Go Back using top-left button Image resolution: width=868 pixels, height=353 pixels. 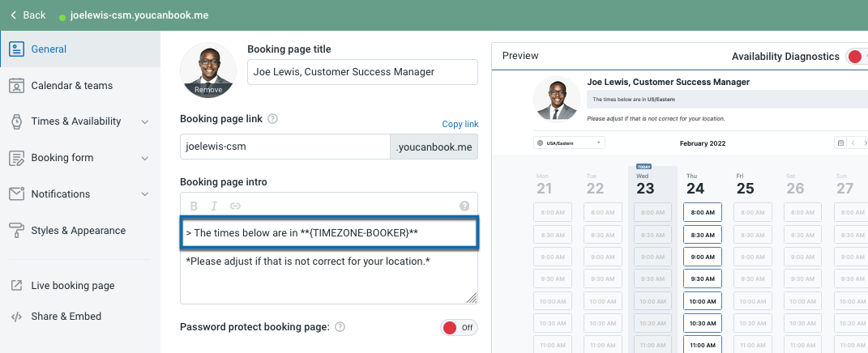[28, 15]
